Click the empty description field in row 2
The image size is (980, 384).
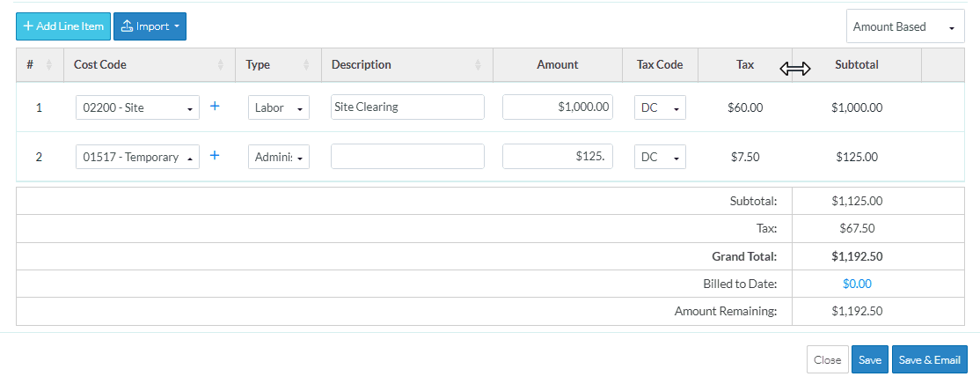pyautogui.click(x=407, y=156)
